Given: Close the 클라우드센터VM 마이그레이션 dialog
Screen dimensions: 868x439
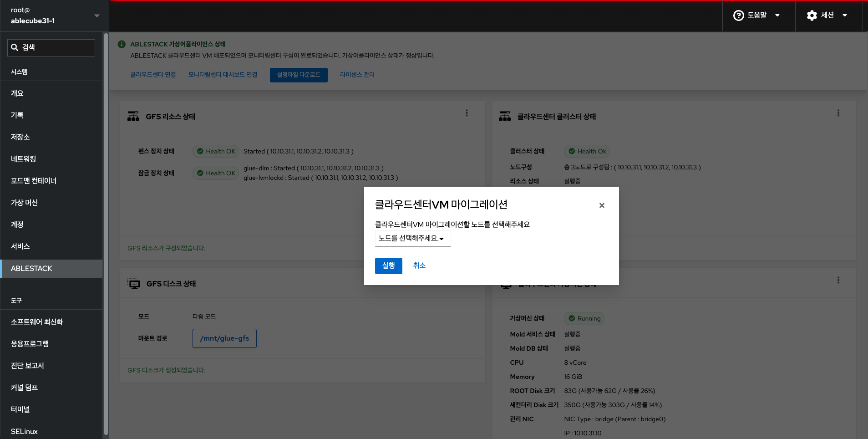Looking at the screenshot, I should [602, 205].
